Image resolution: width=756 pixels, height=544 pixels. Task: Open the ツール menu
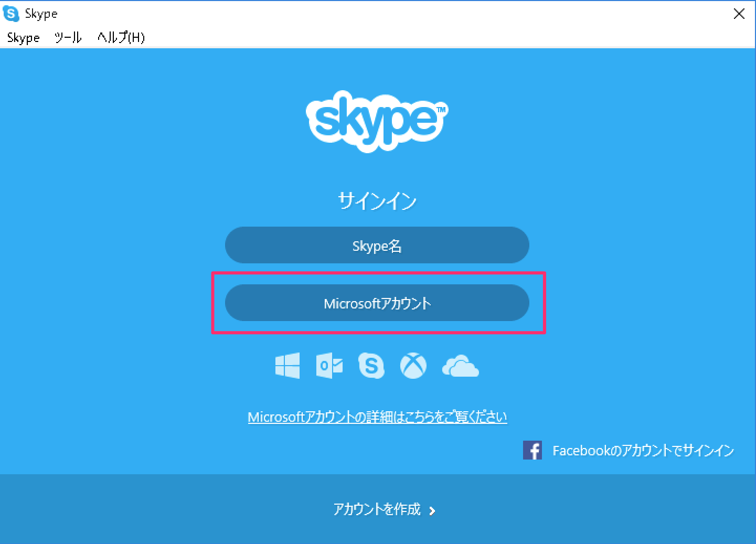[x=68, y=38]
